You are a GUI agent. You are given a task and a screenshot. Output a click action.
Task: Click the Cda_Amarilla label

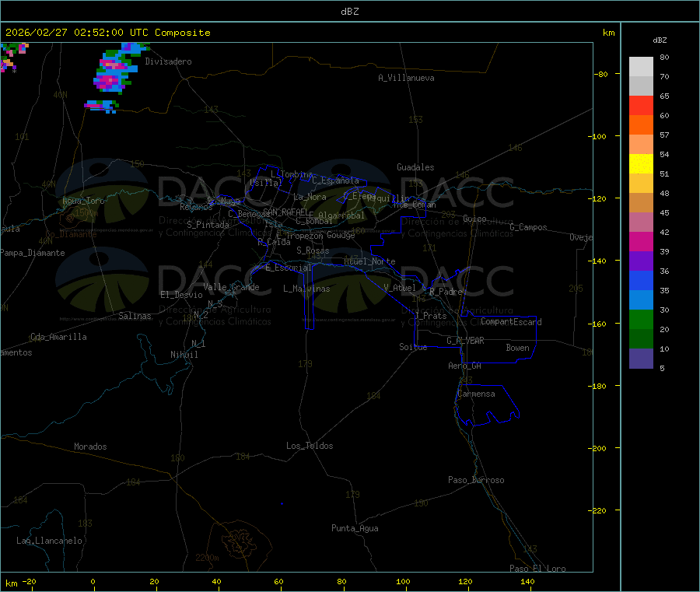point(58,337)
